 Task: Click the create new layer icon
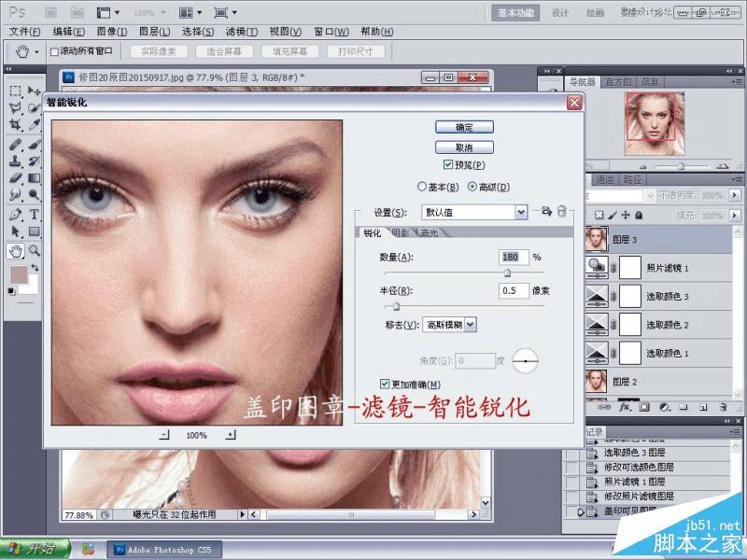[703, 407]
